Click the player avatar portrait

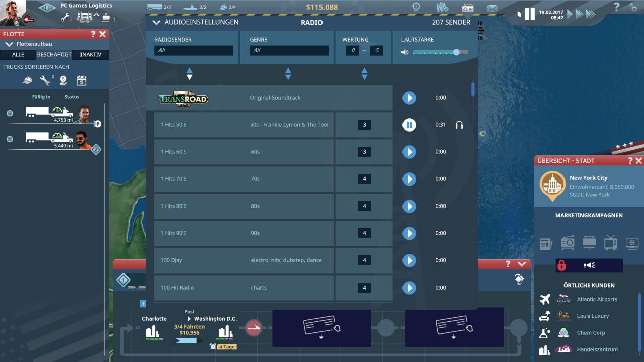point(13,13)
